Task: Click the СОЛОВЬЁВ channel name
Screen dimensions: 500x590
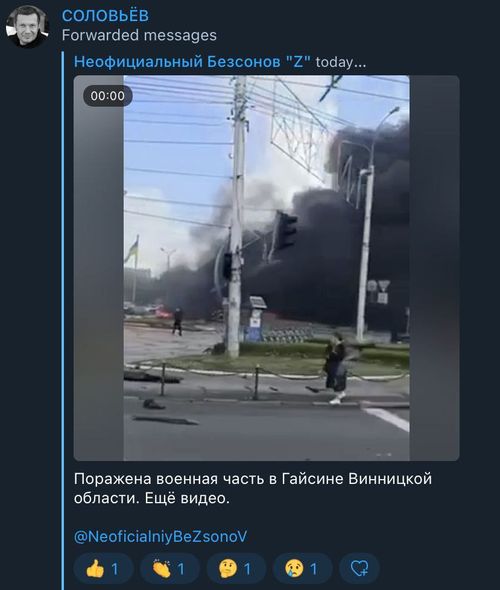Action: (x=105, y=16)
